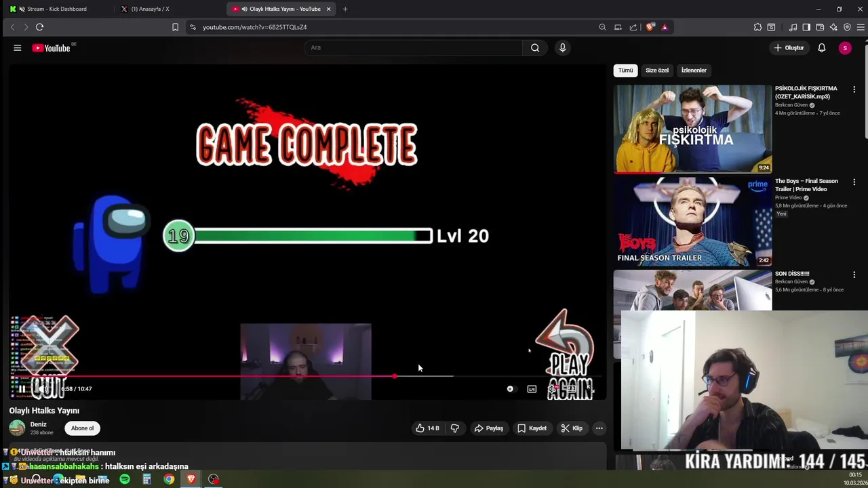Close the Olaylı Htalks Yayını YouTube tab
This screenshot has height=488, width=868.
[329, 9]
